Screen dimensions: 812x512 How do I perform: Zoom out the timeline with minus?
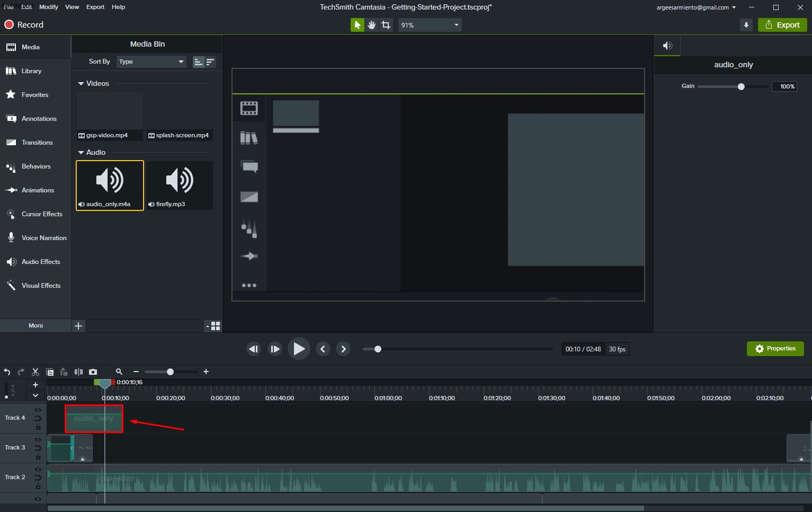click(136, 372)
